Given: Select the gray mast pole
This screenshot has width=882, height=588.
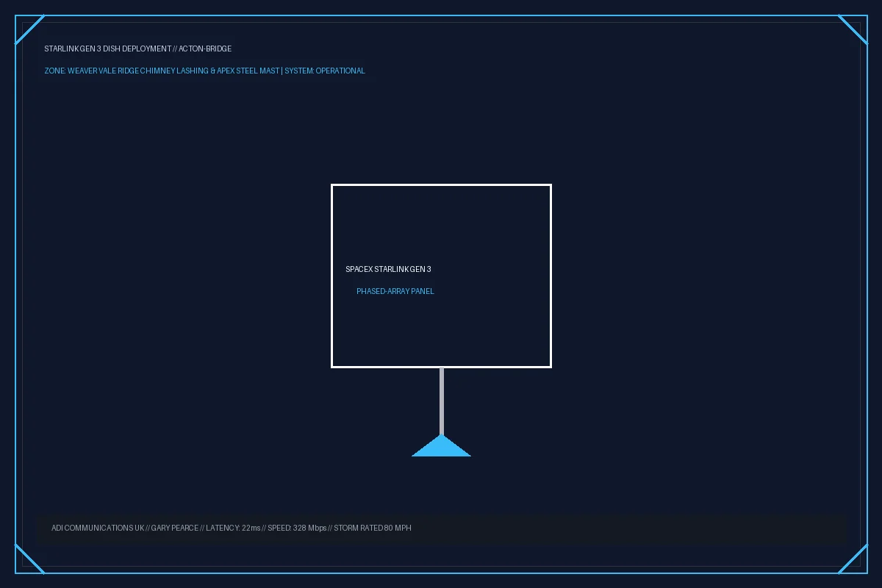Looking at the screenshot, I should pyautogui.click(x=441, y=401).
